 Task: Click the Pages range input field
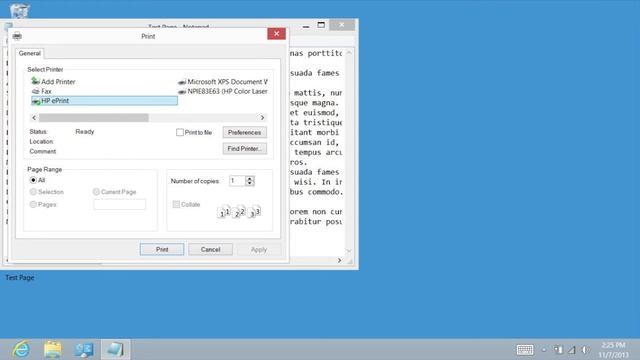[119, 204]
